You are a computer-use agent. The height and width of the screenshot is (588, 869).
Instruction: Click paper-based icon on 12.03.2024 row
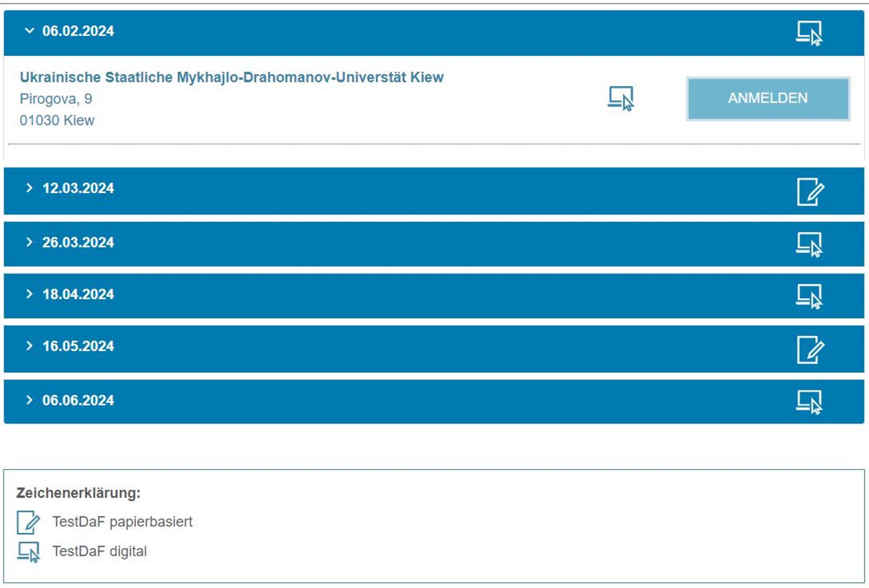[x=810, y=192]
